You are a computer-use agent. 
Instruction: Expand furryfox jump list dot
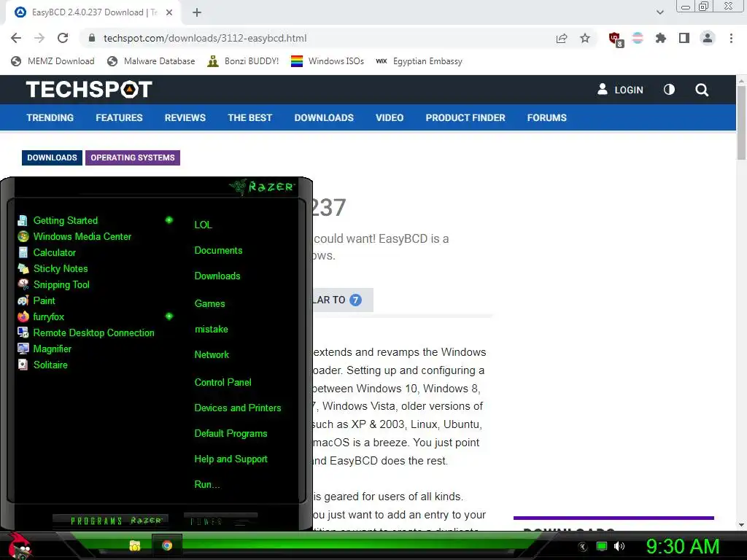tap(169, 316)
